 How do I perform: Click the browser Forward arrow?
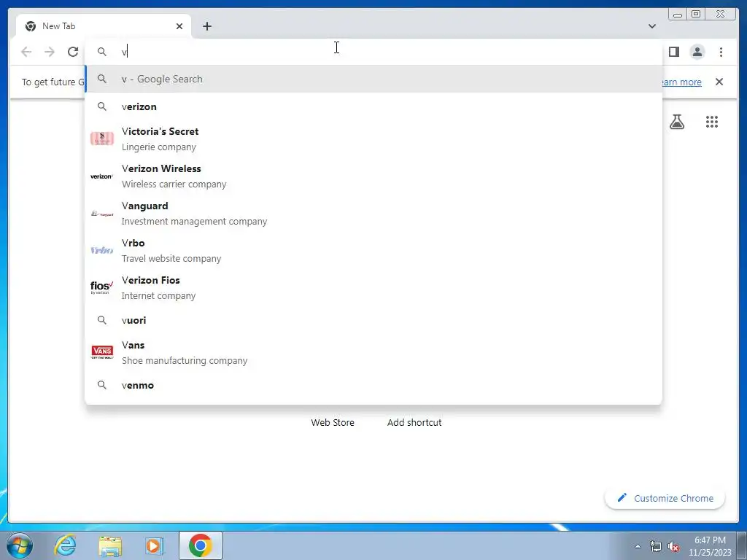click(x=50, y=52)
